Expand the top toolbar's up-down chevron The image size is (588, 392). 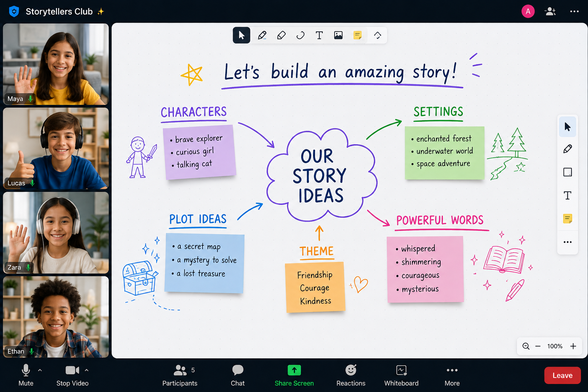coord(377,35)
